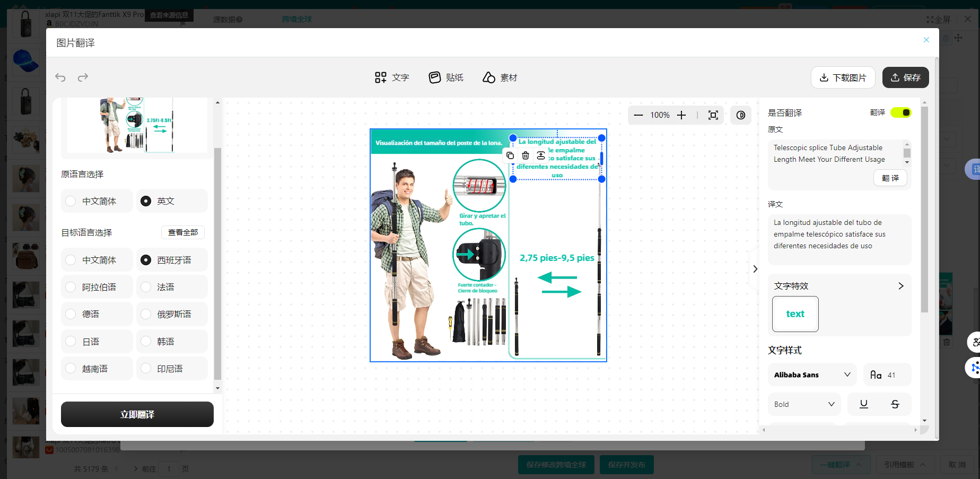Screen dimensions: 980x479
Task: Open the Bold font weight dropdown
Action: point(804,404)
